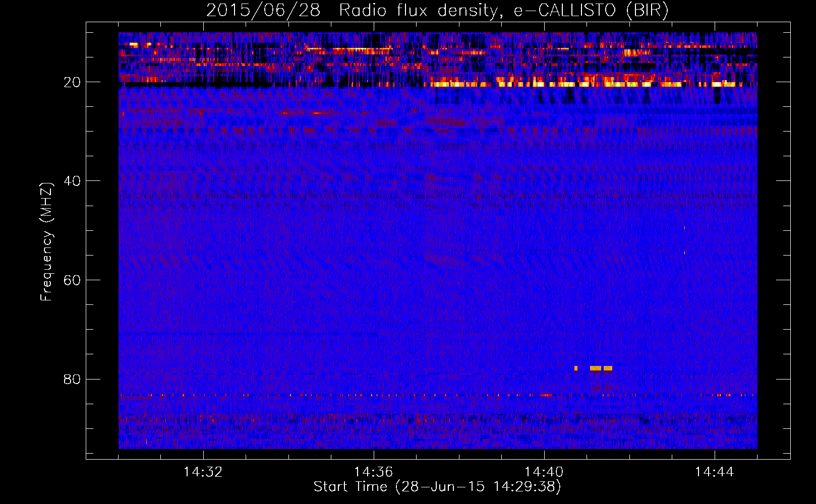816x504 pixels.
Task: Click the 60 MHz frequency tick label
Action: click(72, 280)
